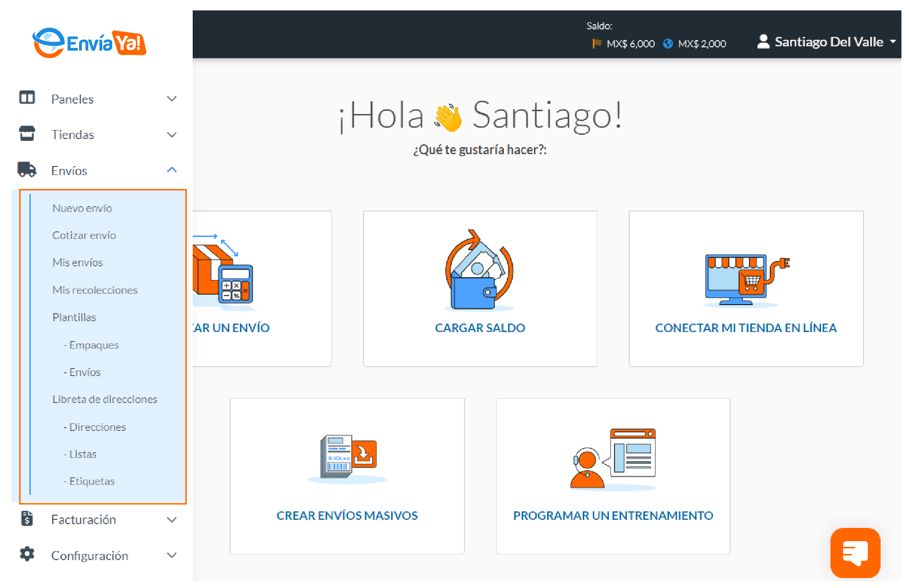The width and height of the screenshot is (909, 588).
Task: Select Nuevo envío in sidebar
Action: tap(82, 208)
